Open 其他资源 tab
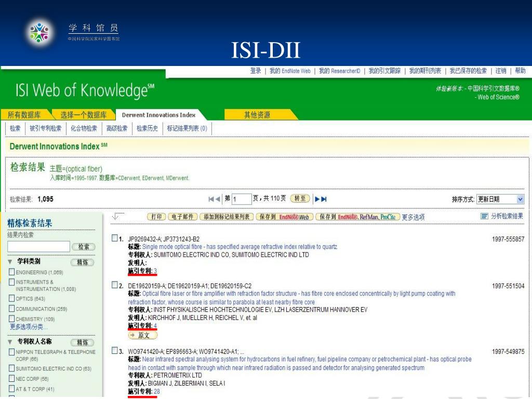The image size is (532, 399). coord(257,115)
